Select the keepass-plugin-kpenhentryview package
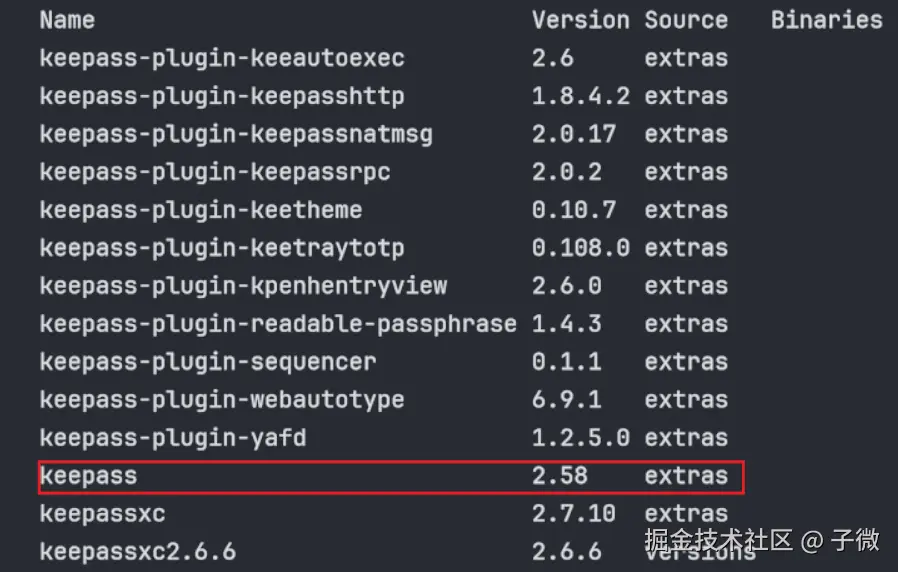 243,286
